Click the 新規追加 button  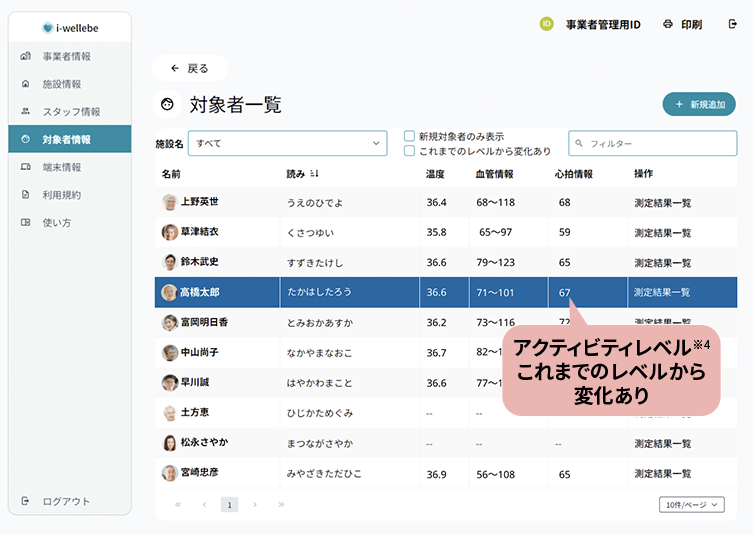pos(699,104)
